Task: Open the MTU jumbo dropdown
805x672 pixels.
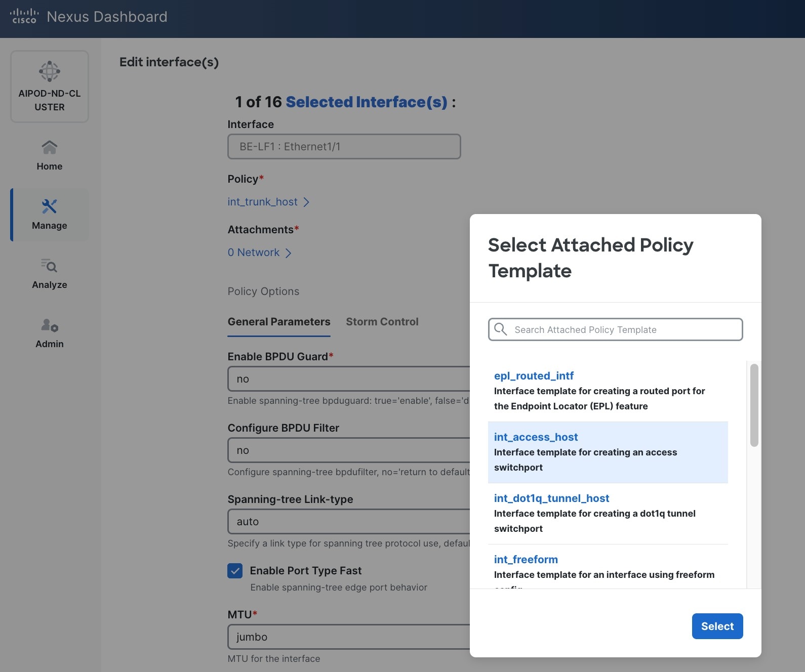Action: (x=349, y=637)
